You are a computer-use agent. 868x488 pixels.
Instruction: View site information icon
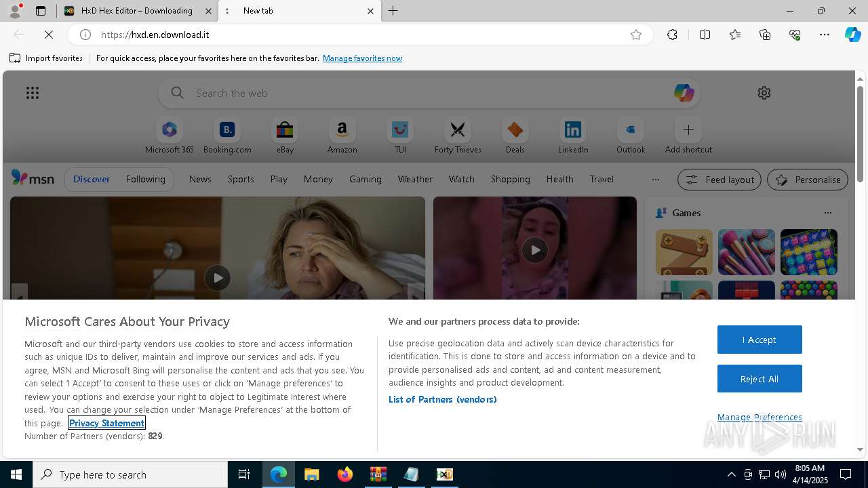[x=85, y=35]
